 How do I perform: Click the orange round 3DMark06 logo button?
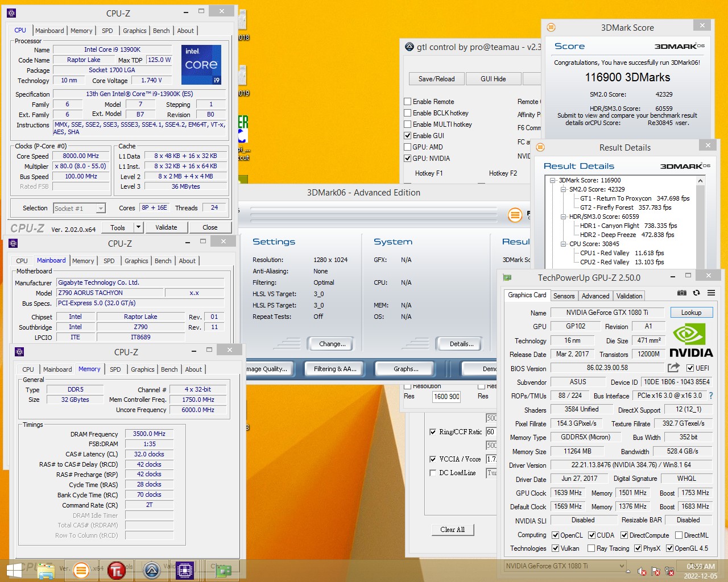tap(515, 215)
